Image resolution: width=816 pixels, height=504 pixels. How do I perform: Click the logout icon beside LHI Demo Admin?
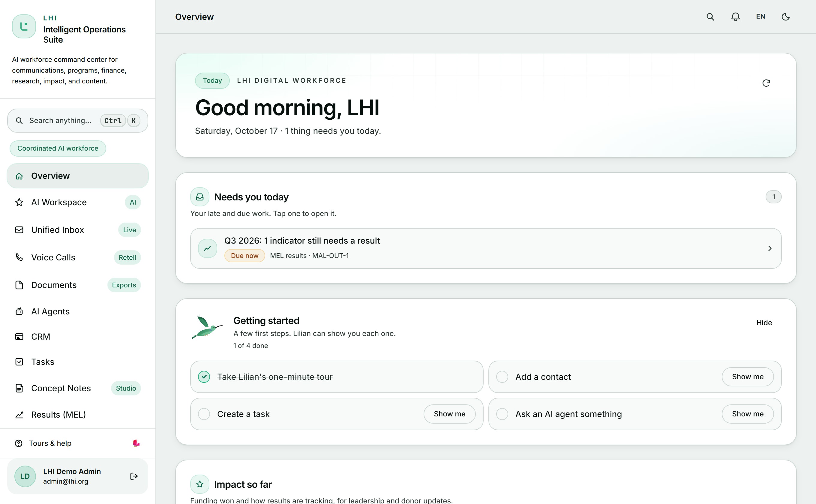click(x=134, y=476)
